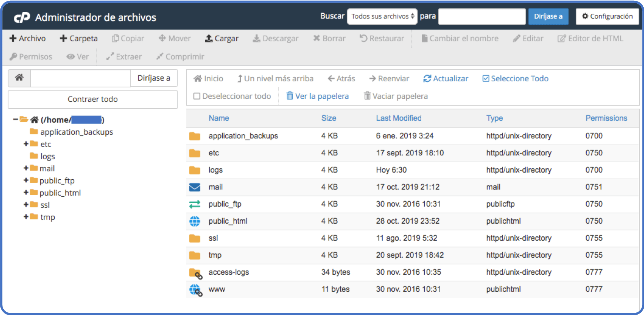Screen dimensions: 644x315
Task: Click the cPanel logo icon
Action: [x=22, y=17]
